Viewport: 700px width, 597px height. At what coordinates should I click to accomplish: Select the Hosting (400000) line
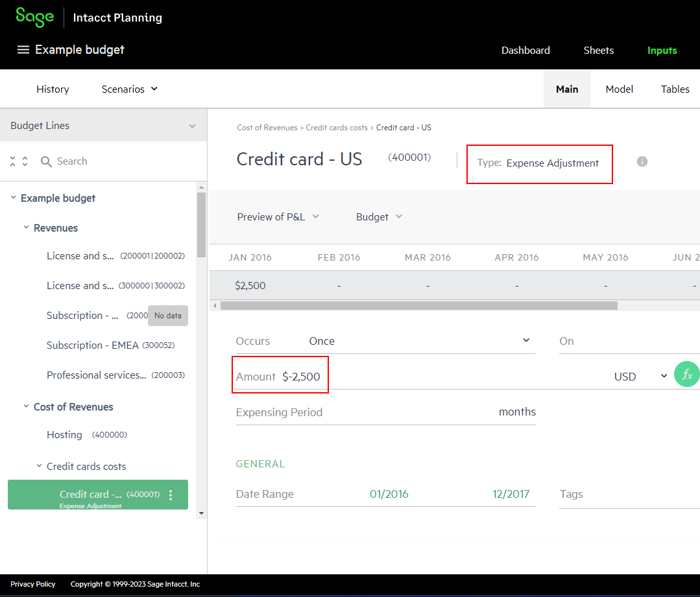(x=86, y=434)
